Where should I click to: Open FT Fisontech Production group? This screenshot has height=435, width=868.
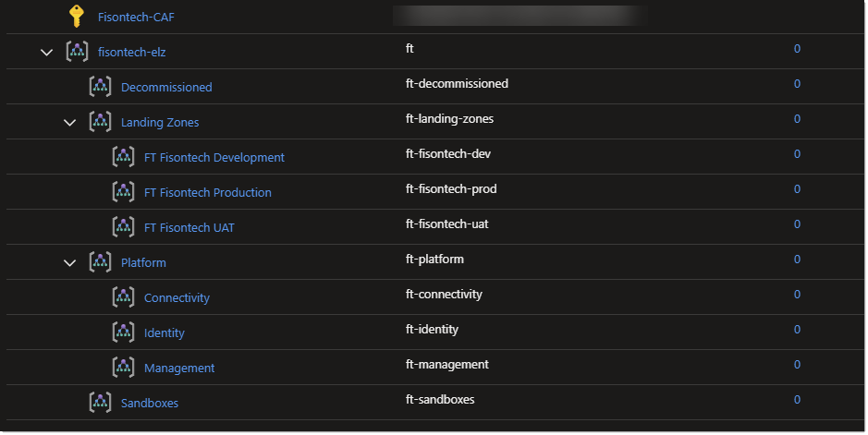pyautogui.click(x=208, y=192)
